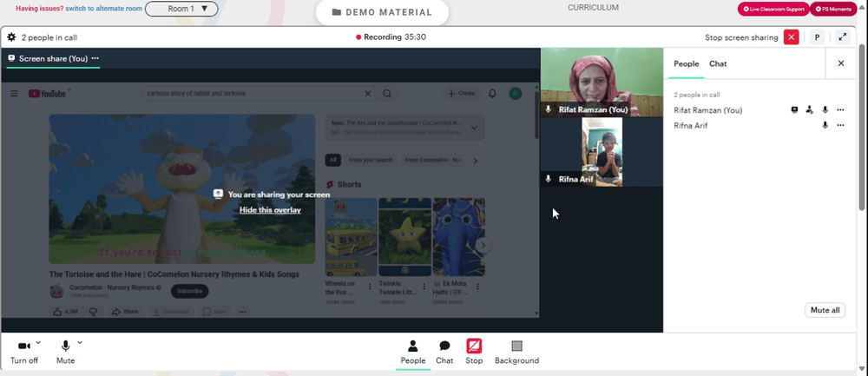Turn off the camera

tap(23, 352)
